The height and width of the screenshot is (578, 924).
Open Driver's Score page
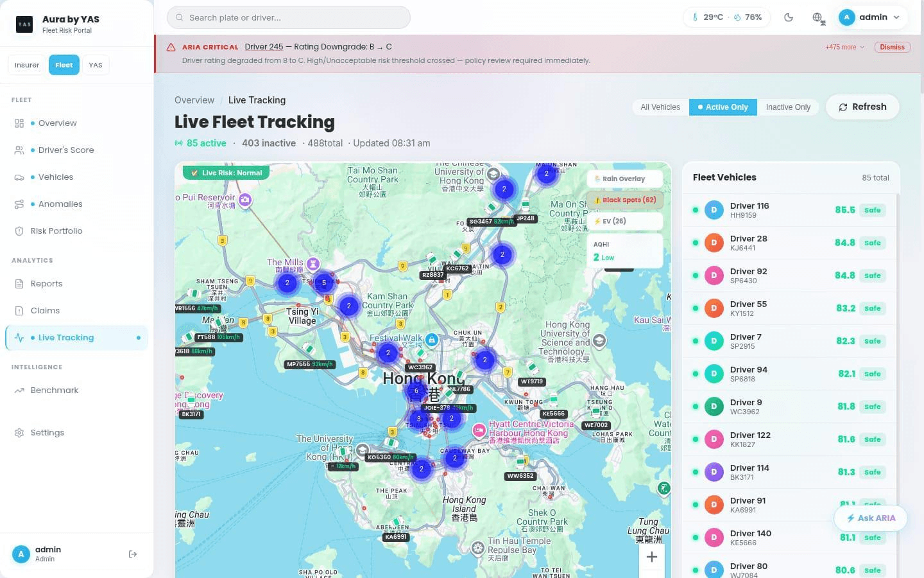click(x=77, y=150)
